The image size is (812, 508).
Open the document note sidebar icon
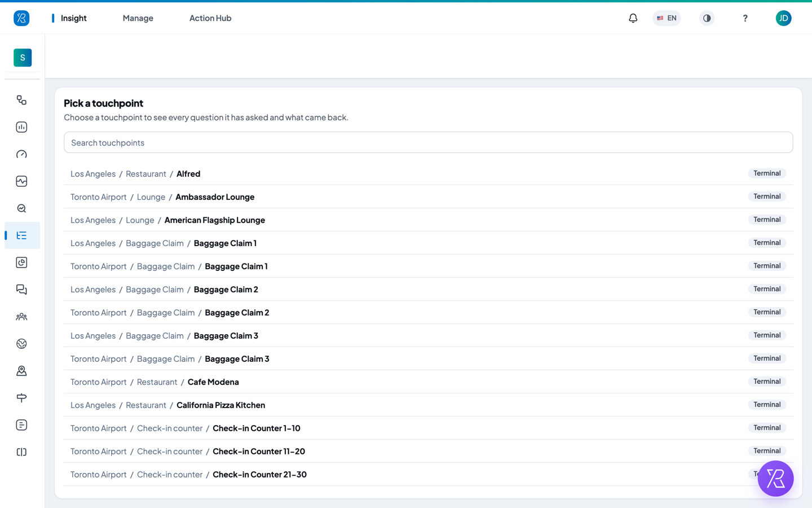tap(21, 425)
